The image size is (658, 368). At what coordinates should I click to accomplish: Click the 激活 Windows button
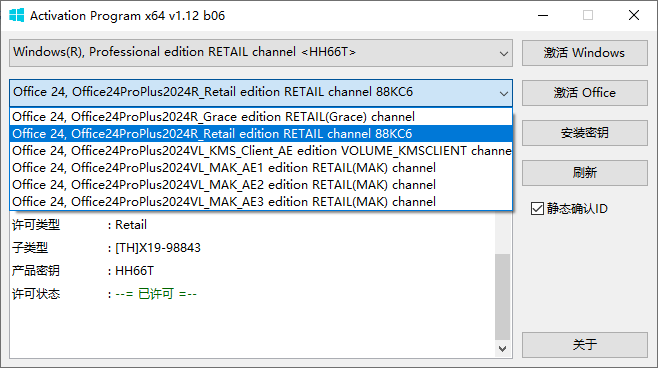[x=585, y=53]
